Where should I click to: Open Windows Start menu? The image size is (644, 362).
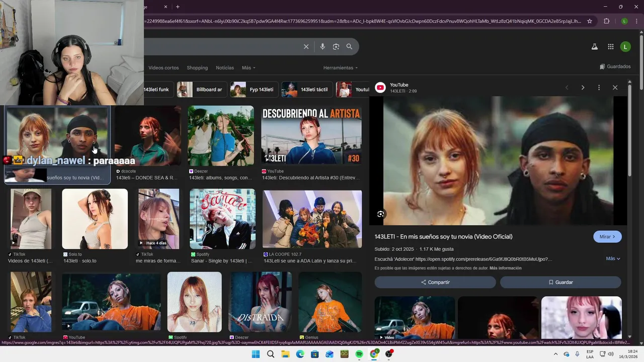[x=256, y=354]
